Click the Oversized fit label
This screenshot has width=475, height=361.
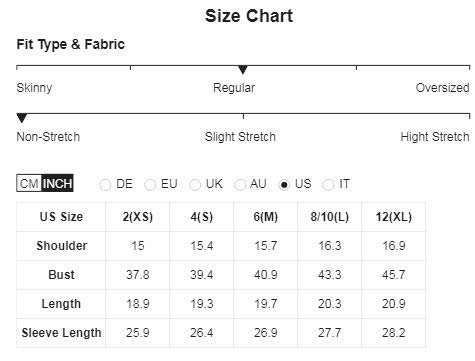tap(442, 88)
